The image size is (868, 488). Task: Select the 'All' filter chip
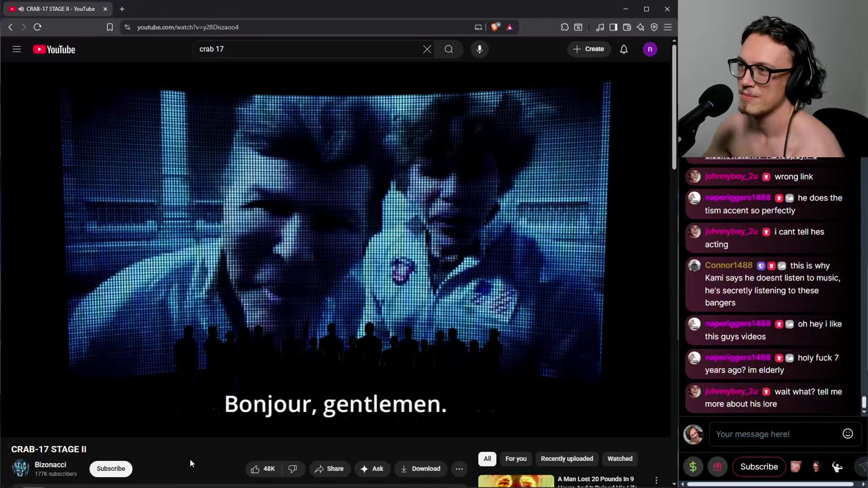[487, 459]
